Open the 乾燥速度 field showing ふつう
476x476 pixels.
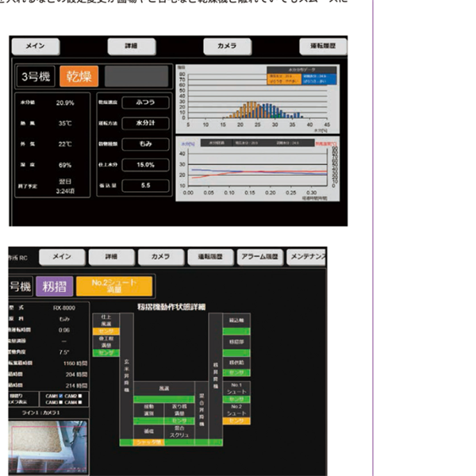144,102
